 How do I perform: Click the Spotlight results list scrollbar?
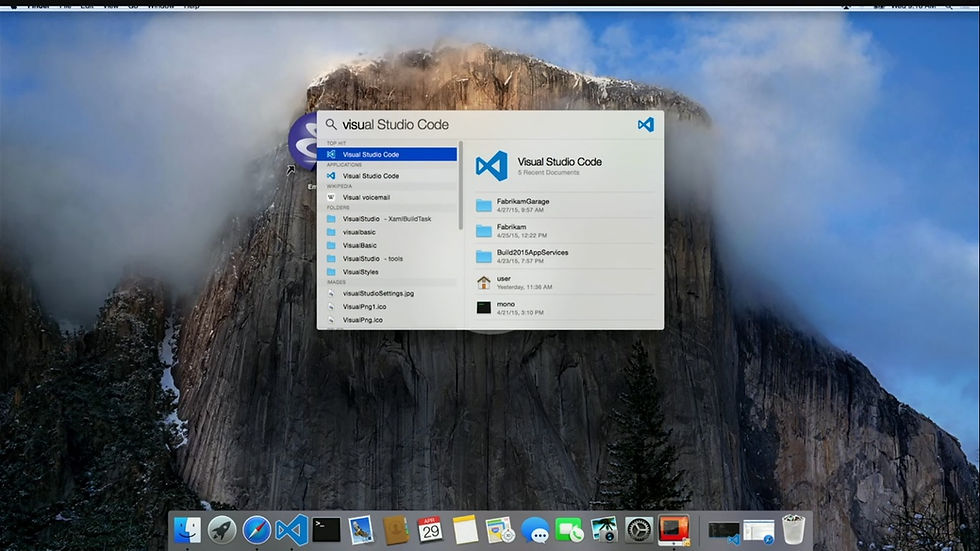pos(461,186)
